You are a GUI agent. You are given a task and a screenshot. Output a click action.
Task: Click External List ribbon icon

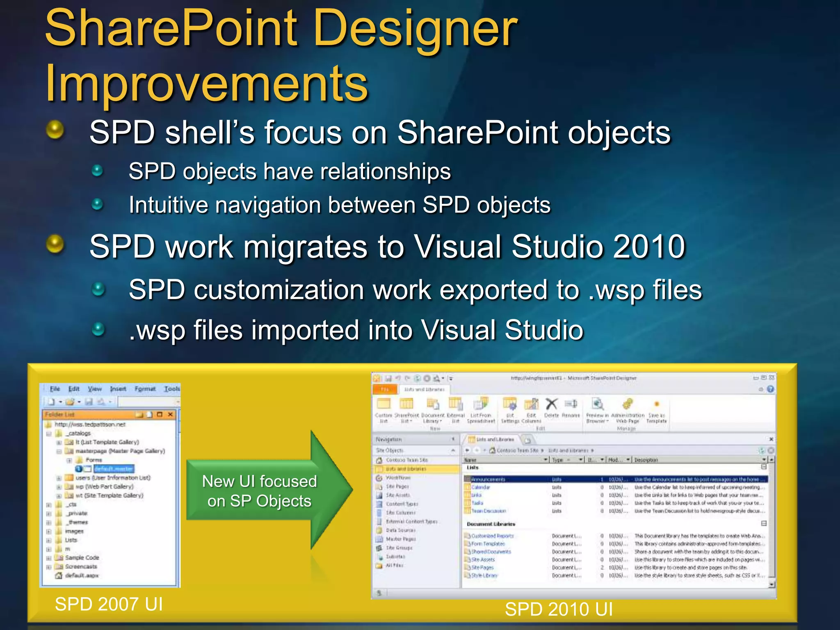coord(455,404)
